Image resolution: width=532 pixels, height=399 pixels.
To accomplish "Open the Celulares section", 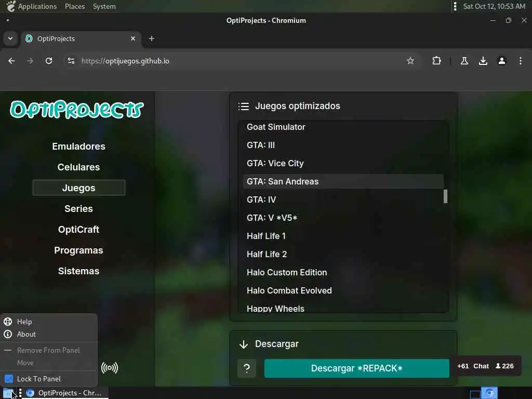I will tap(79, 167).
